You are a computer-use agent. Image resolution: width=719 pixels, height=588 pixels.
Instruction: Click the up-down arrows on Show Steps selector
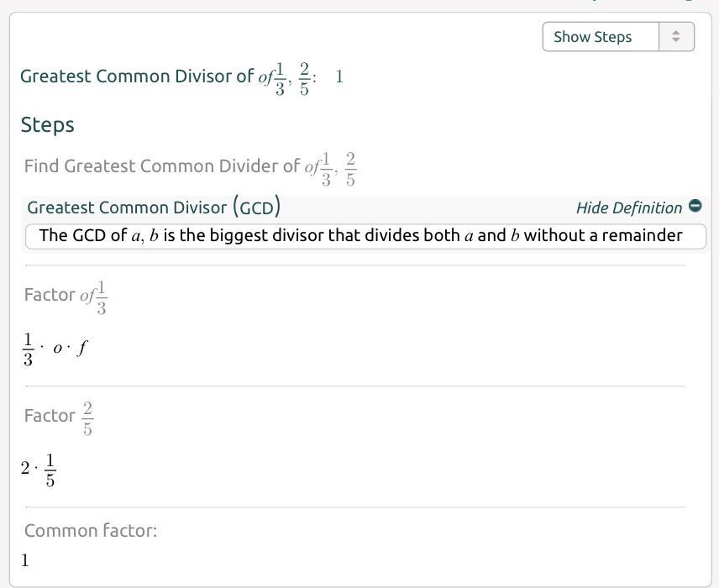tap(676, 37)
